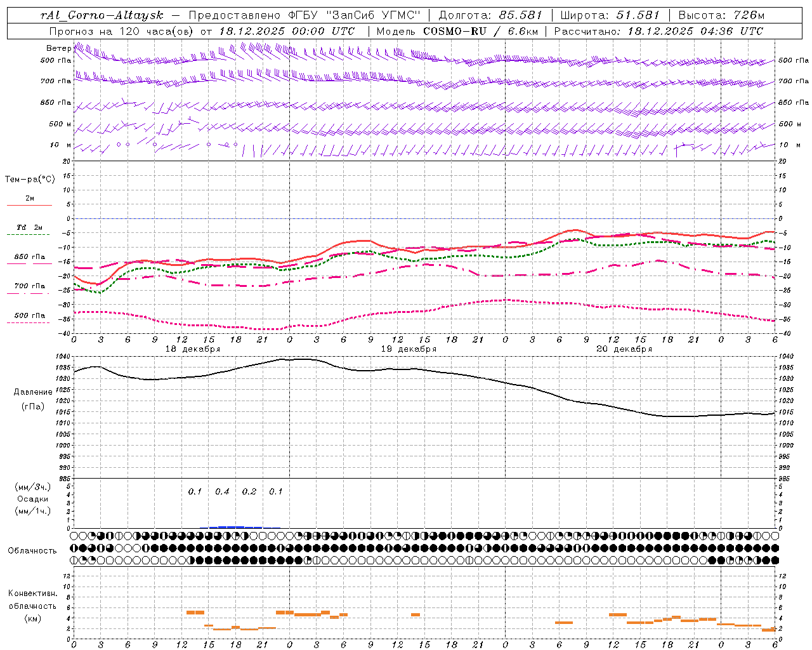The image size is (812, 650).
Task: Click the '(мм/1ч.)' precipitation unit label
Action: [x=33, y=511]
